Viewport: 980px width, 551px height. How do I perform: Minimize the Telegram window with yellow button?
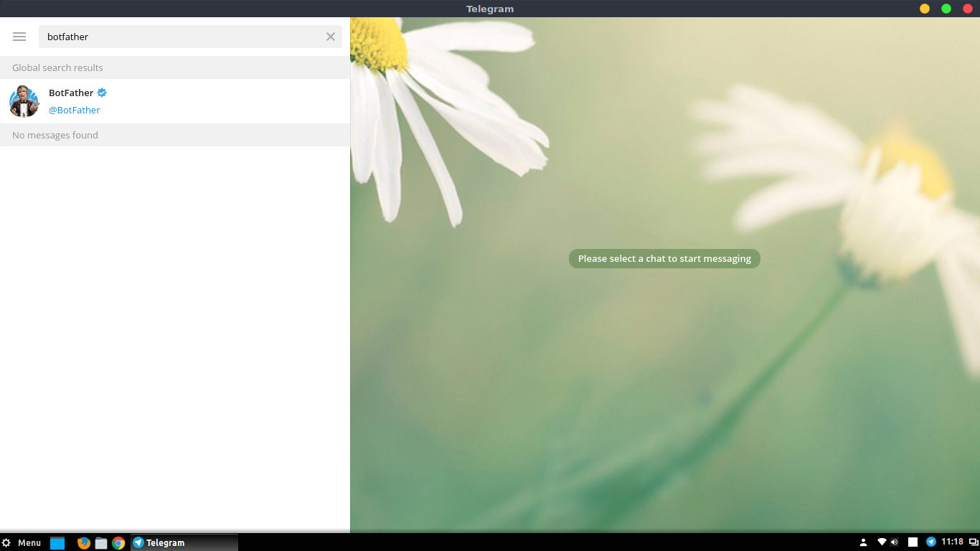[925, 9]
